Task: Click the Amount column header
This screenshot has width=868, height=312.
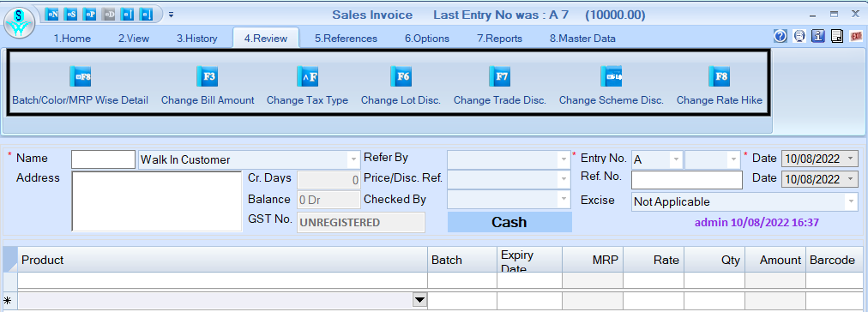Action: click(775, 260)
